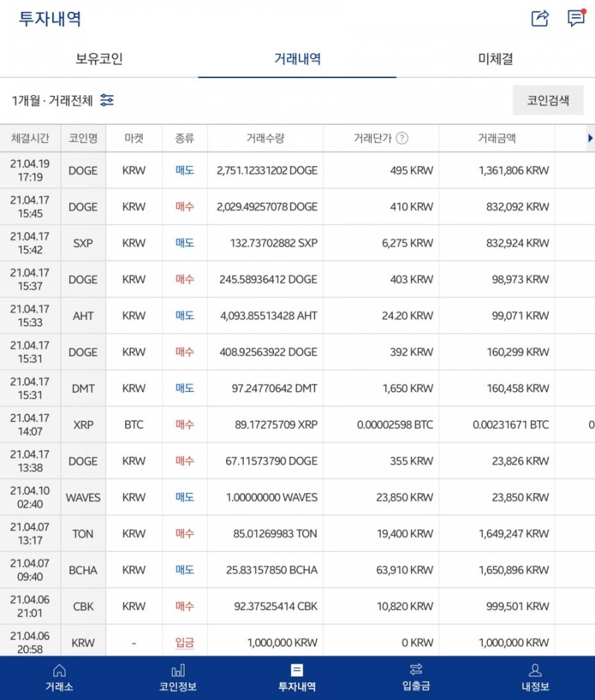
Task: Click the 코인검색 button
Action: 548,100
